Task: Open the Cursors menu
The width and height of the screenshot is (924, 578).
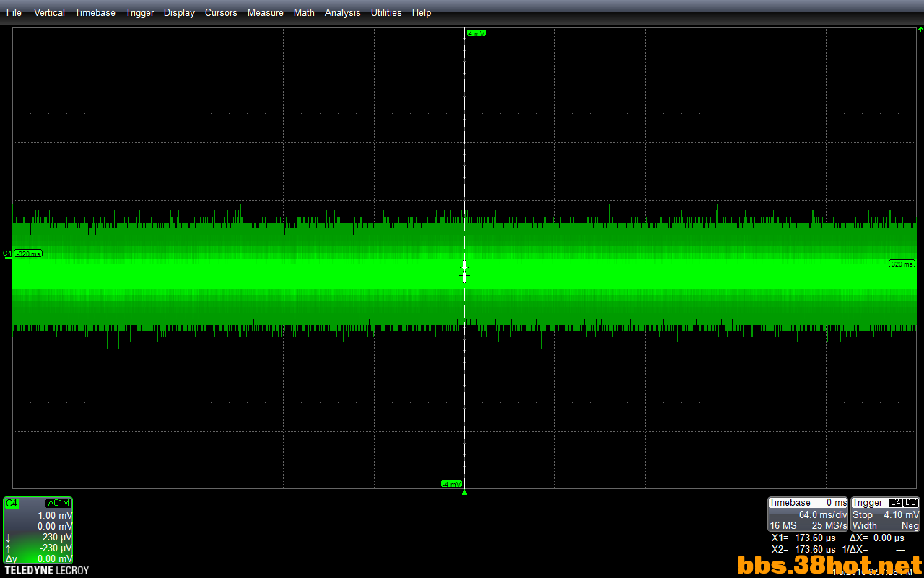Action: [x=221, y=12]
